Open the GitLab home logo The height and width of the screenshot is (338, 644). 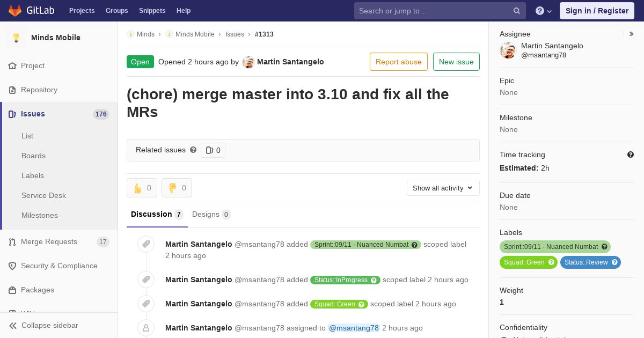click(31, 11)
